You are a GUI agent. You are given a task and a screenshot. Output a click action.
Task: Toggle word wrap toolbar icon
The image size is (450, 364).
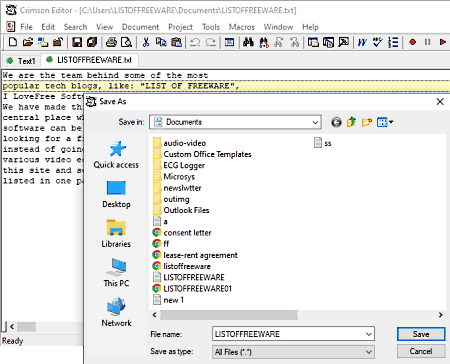pos(362,42)
